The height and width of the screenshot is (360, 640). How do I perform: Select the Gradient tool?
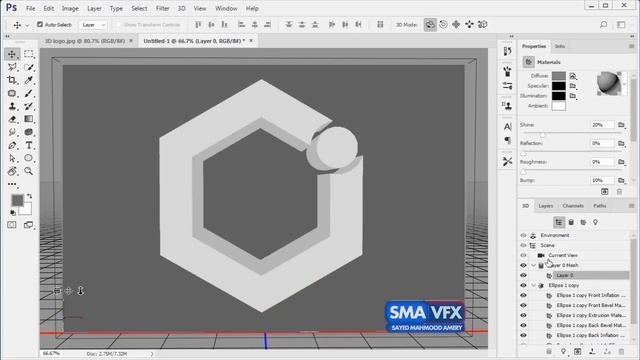[29, 119]
